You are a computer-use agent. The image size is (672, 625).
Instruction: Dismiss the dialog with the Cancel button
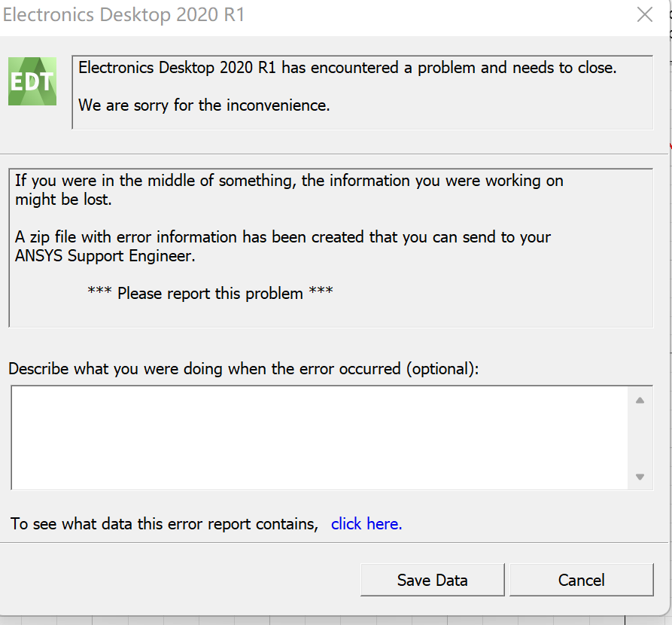coord(581,580)
